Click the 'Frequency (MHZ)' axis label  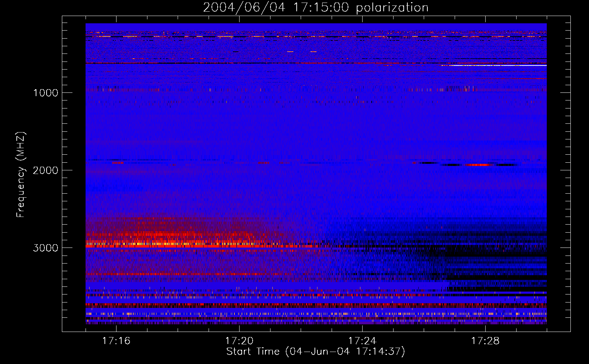click(x=21, y=175)
